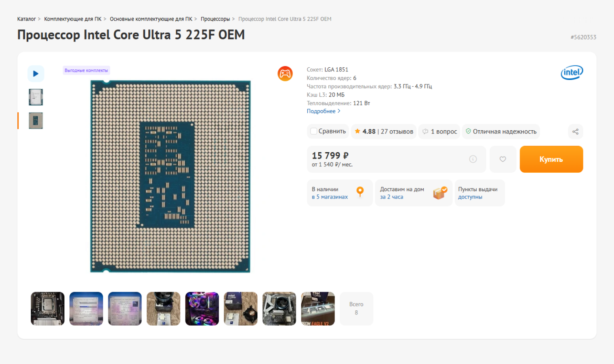Image resolution: width=614 pixels, height=364 pixels.
Task: Play the product video
Action: [x=36, y=74]
